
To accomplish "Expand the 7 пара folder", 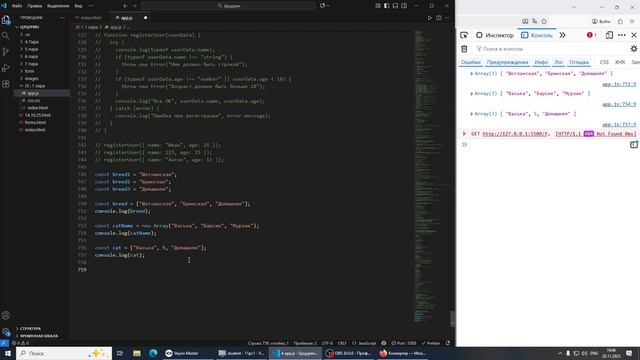I will click(31, 64).
